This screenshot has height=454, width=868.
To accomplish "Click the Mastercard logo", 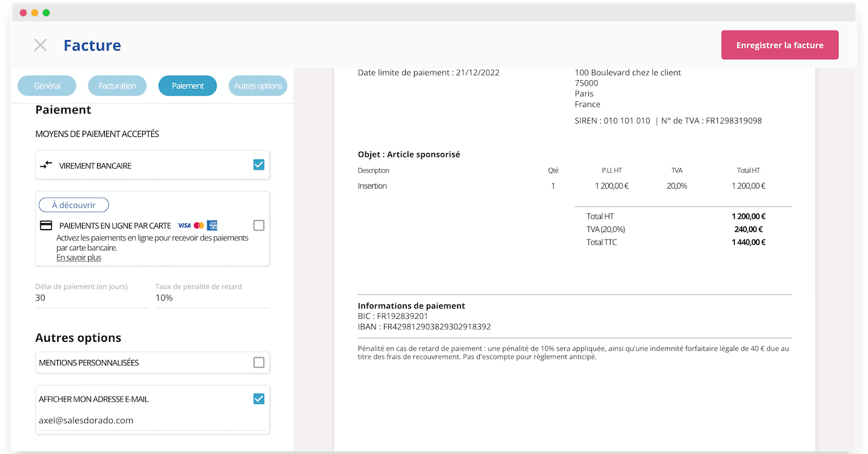I will 199,225.
